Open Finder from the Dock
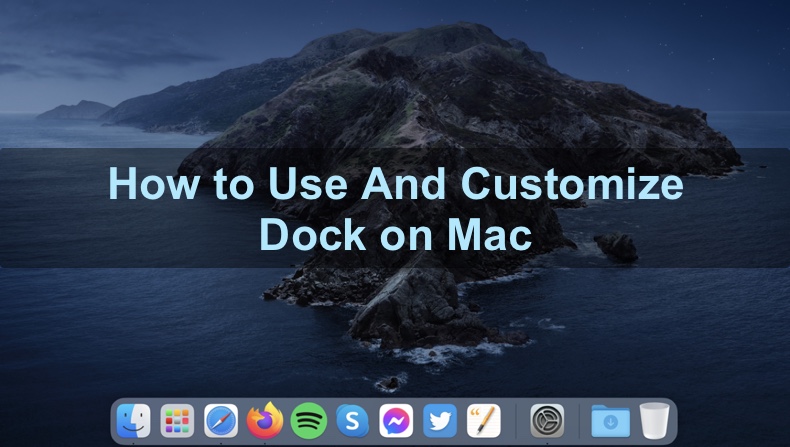This screenshot has height=447, width=790. click(x=133, y=421)
